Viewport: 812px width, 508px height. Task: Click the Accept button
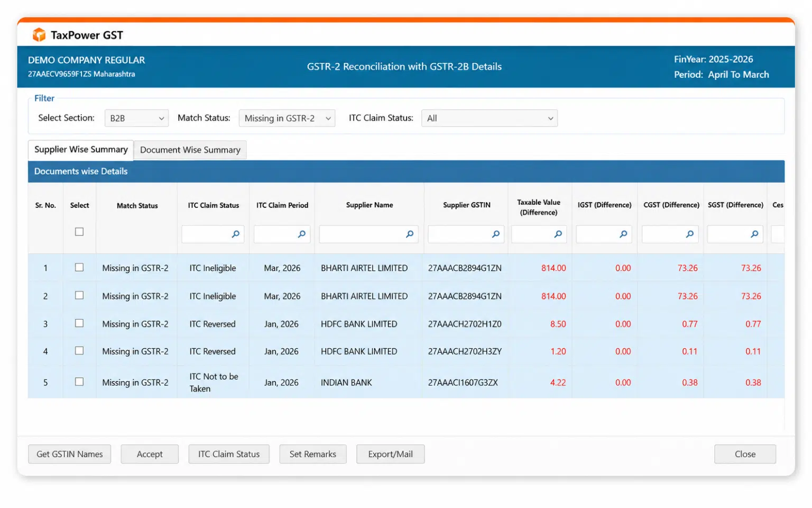coord(150,454)
